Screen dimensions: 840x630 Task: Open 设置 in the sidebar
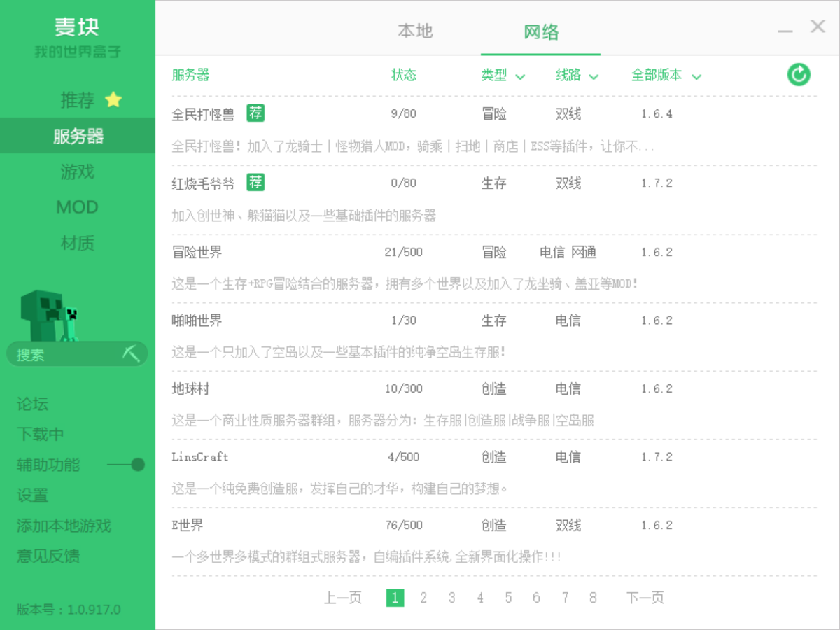[x=33, y=495]
